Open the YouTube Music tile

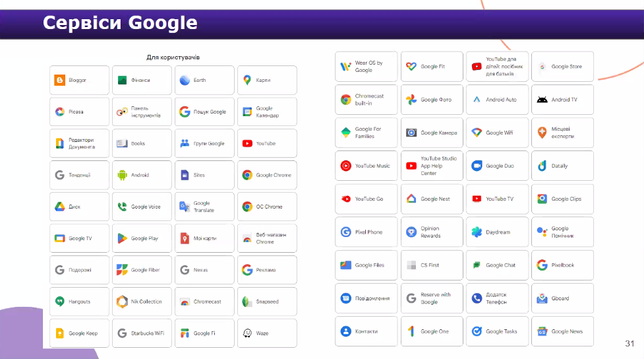pos(366,166)
